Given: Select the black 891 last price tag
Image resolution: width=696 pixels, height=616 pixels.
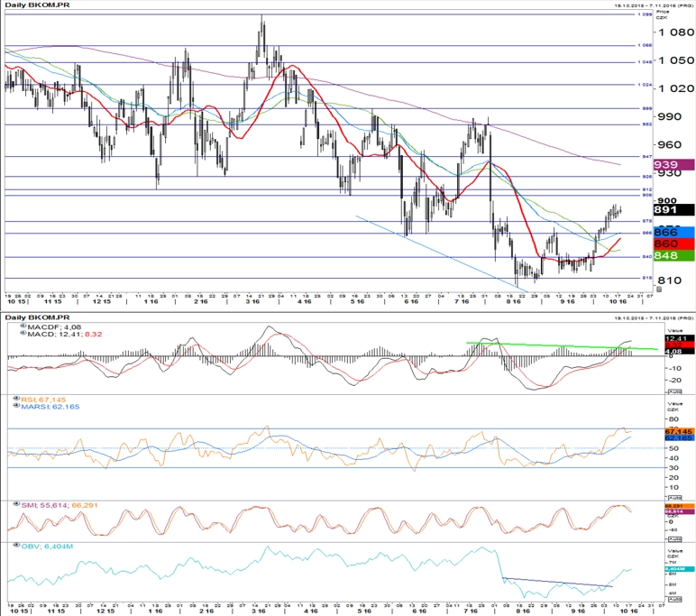Looking at the screenshot, I should pos(673,209).
